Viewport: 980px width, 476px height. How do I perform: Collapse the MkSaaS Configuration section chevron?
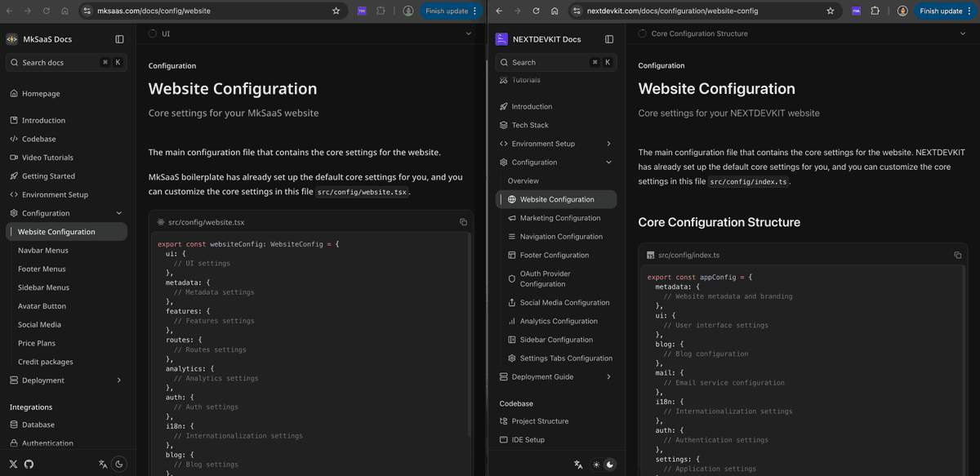119,213
